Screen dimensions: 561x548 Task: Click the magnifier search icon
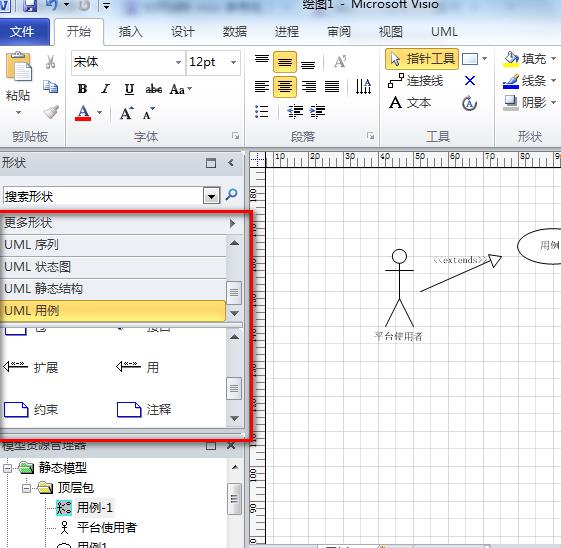point(231,195)
